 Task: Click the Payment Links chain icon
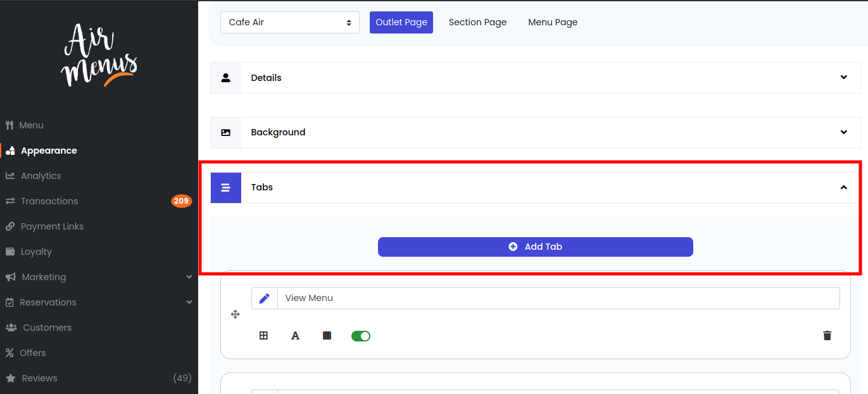10,226
